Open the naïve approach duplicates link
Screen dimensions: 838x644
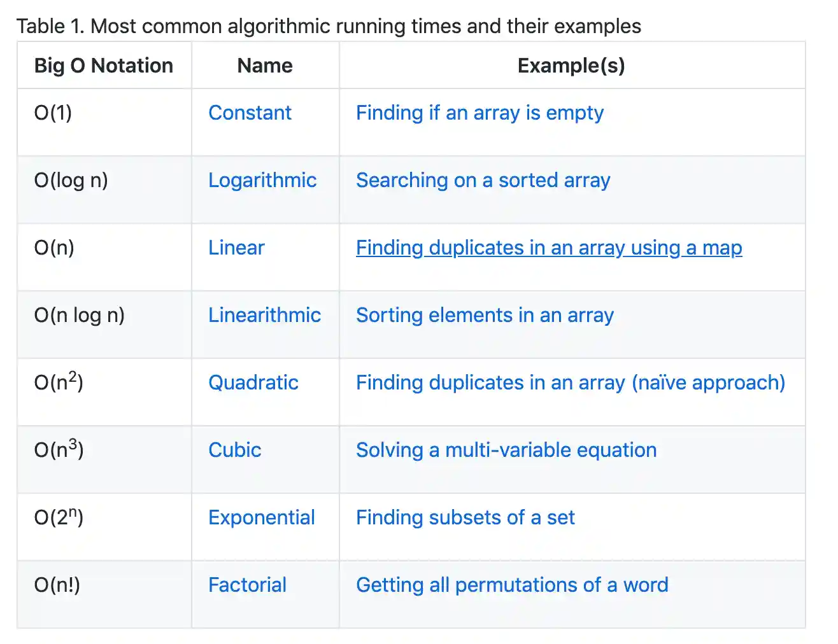(x=570, y=382)
